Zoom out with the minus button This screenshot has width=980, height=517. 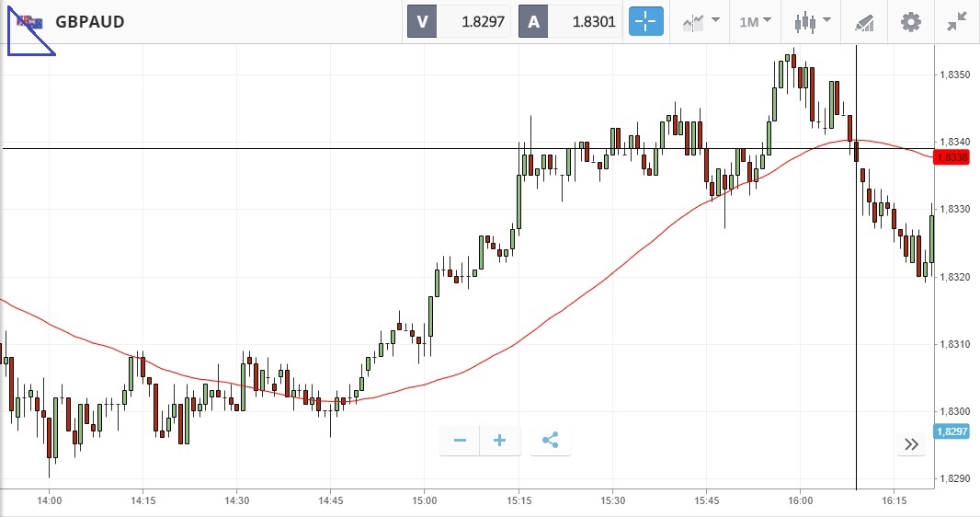pos(460,441)
